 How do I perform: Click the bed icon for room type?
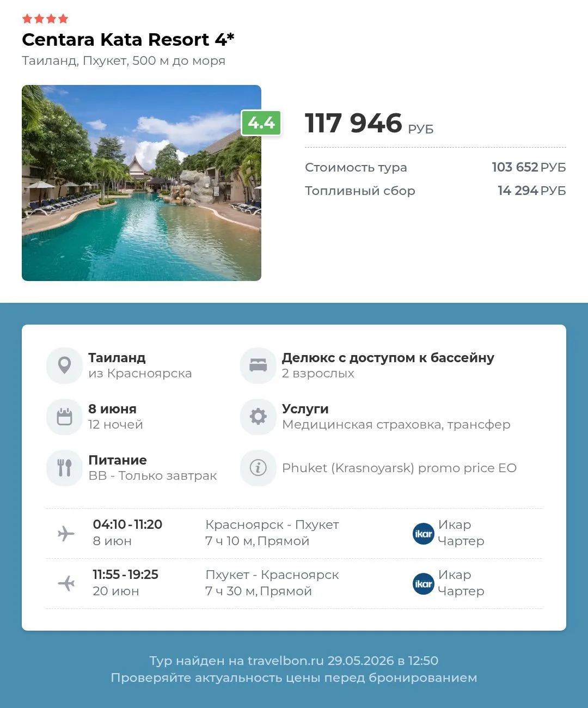click(258, 365)
